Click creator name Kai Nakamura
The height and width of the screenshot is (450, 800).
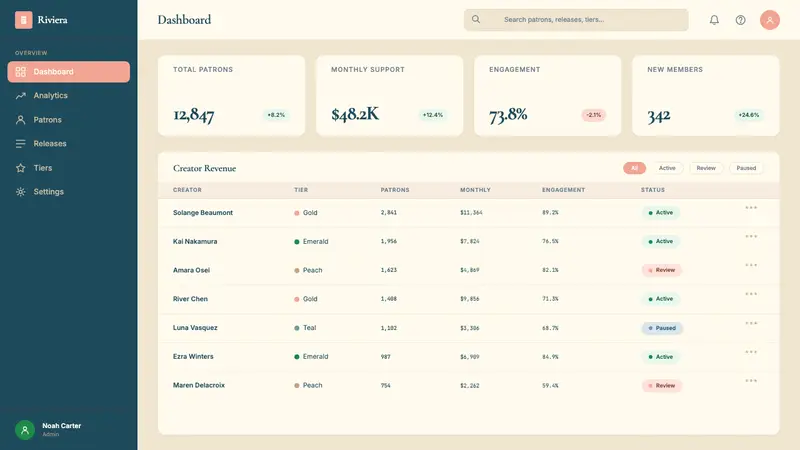(x=195, y=241)
